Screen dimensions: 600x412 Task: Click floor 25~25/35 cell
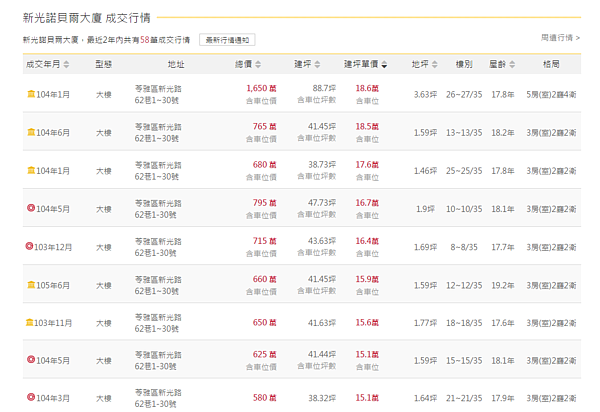coord(464,171)
